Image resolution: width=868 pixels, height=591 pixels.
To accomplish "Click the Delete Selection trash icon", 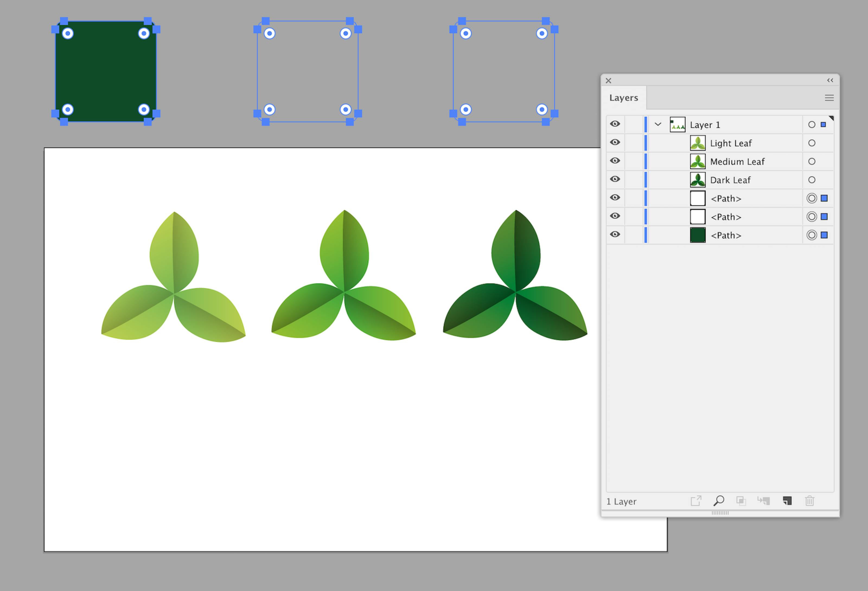I will 809,501.
